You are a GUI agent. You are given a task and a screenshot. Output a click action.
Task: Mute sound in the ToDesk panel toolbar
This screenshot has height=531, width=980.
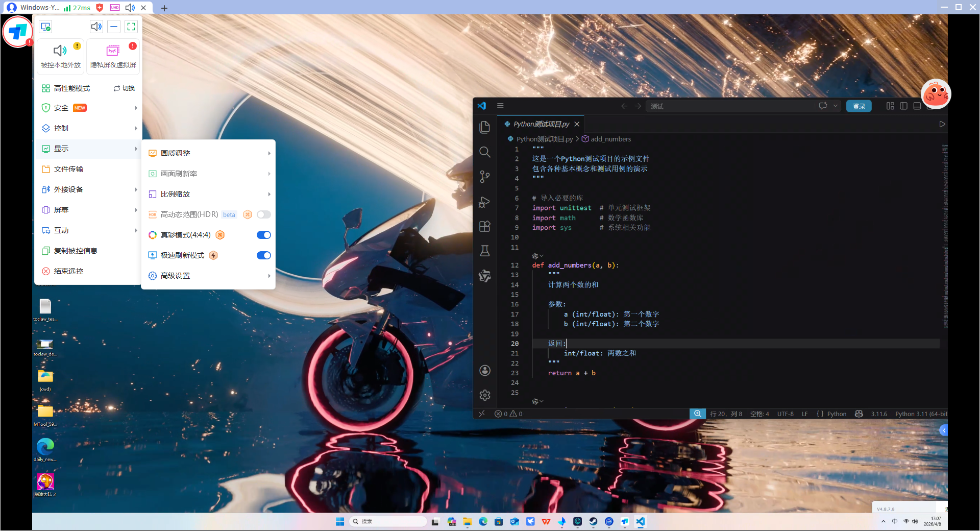click(x=96, y=27)
